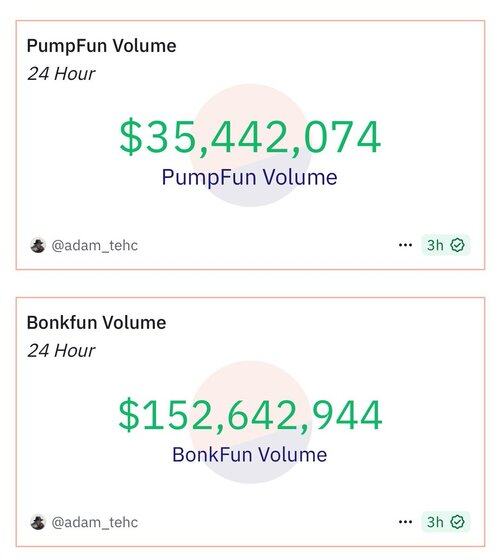The image size is (500, 560).
Task: Click the circular watermark logo behind the PumpFun counter
Action: click(x=250, y=145)
